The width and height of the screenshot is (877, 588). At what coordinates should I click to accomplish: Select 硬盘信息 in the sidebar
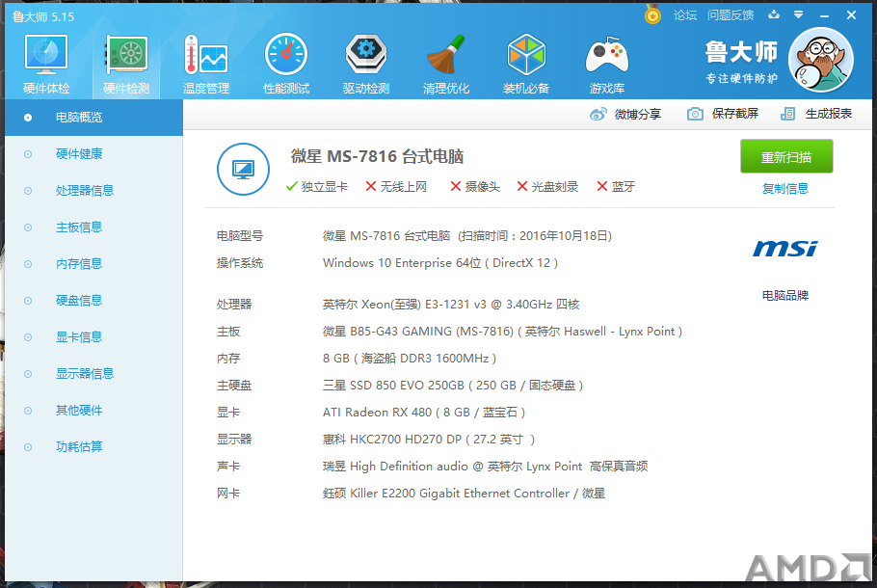click(94, 301)
